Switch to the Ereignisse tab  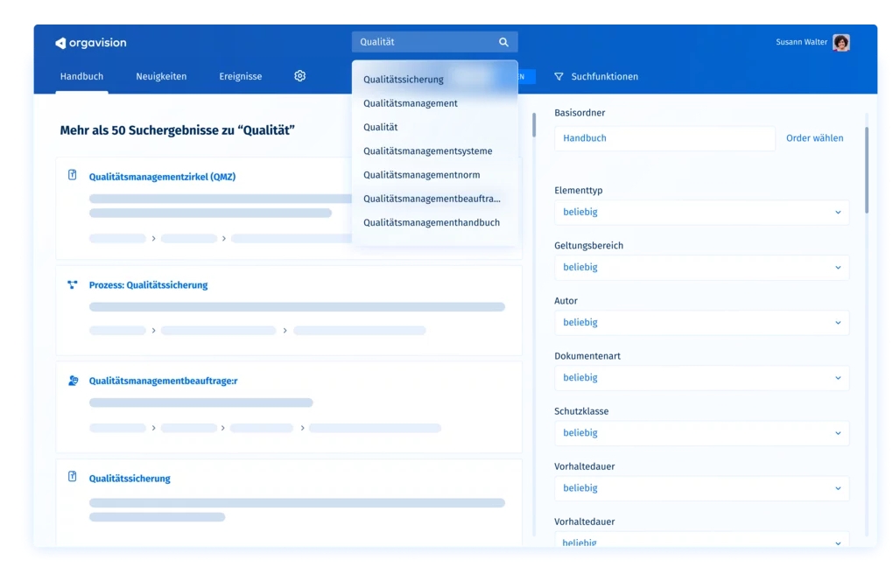[241, 76]
